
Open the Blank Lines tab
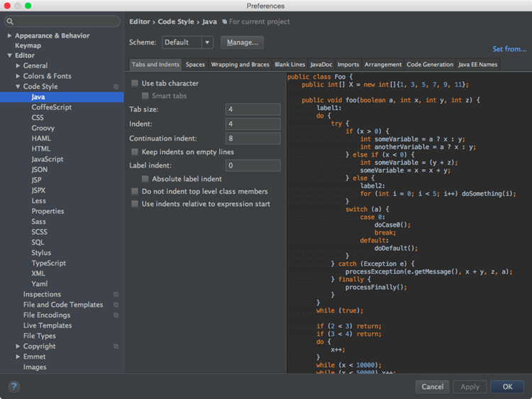[x=289, y=65]
